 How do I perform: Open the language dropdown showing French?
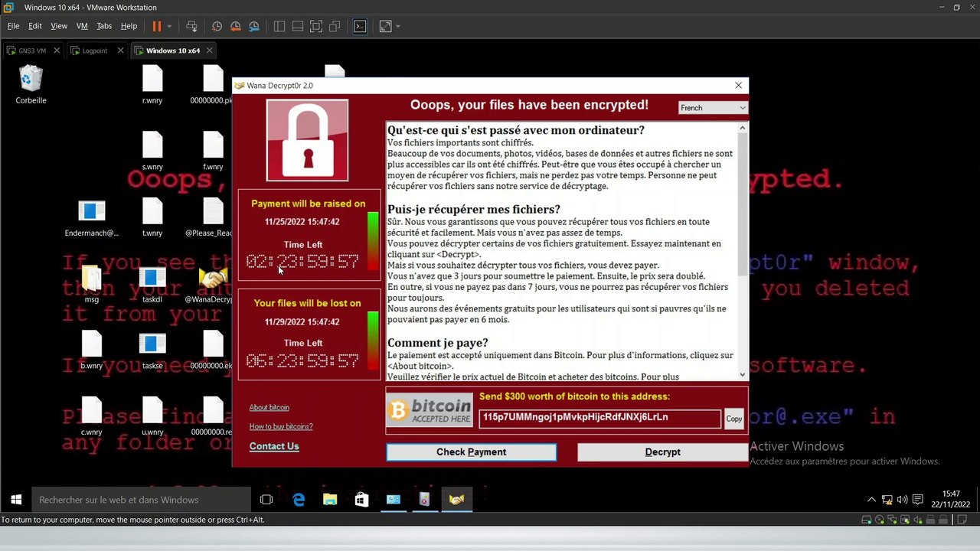pyautogui.click(x=713, y=108)
